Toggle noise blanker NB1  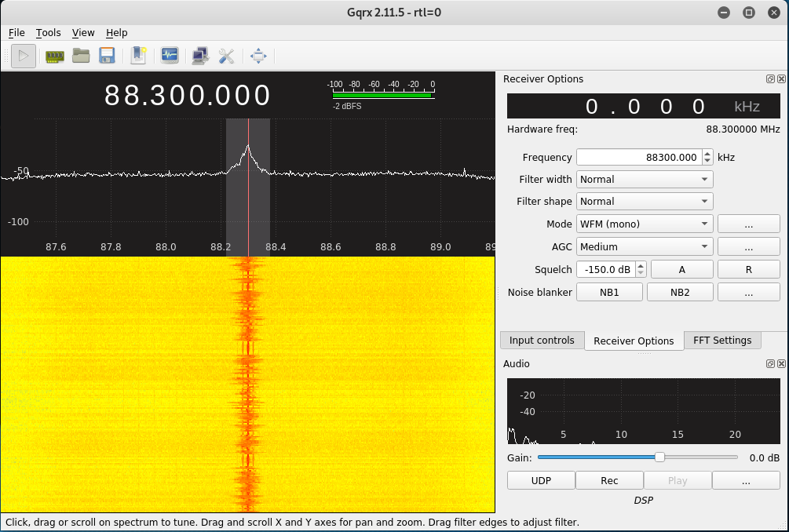609,291
